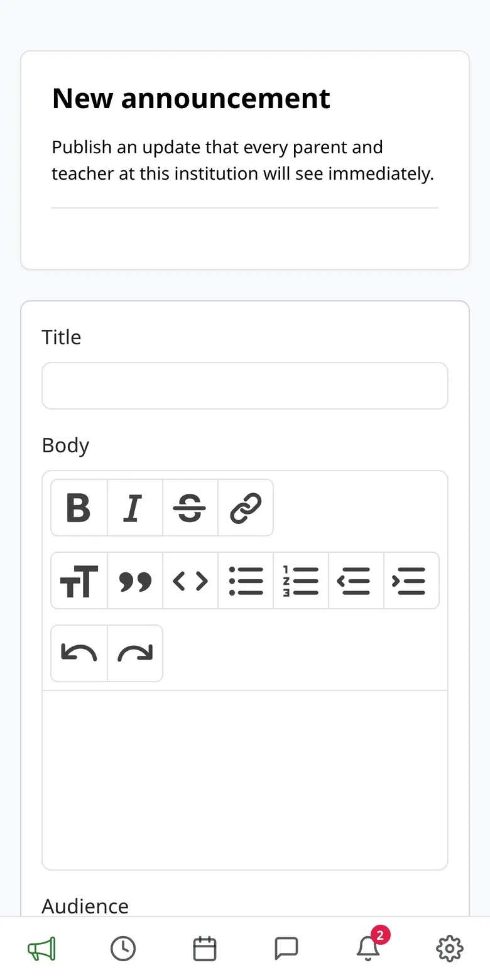Insert a block quote
Screen dimensions: 490x980
pyautogui.click(x=135, y=580)
